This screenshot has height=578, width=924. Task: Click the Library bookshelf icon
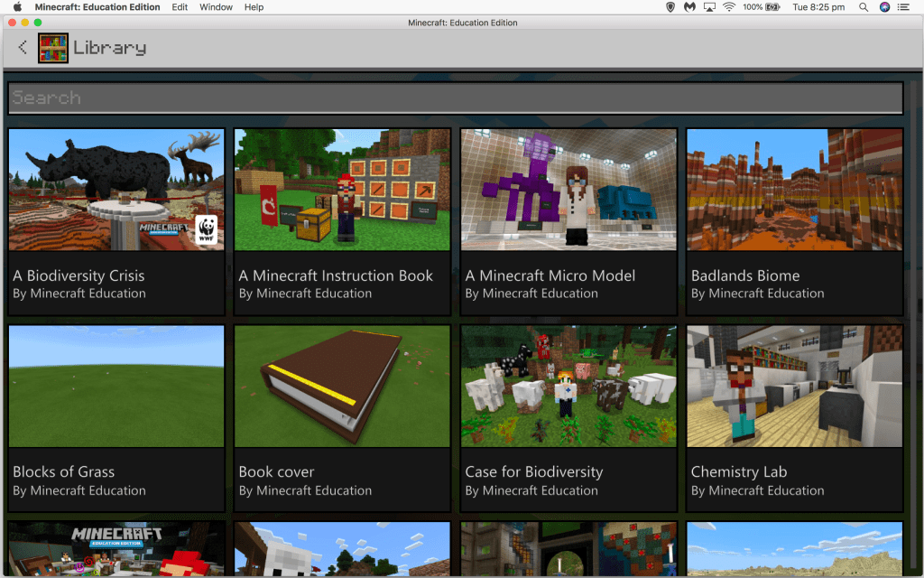coord(53,48)
